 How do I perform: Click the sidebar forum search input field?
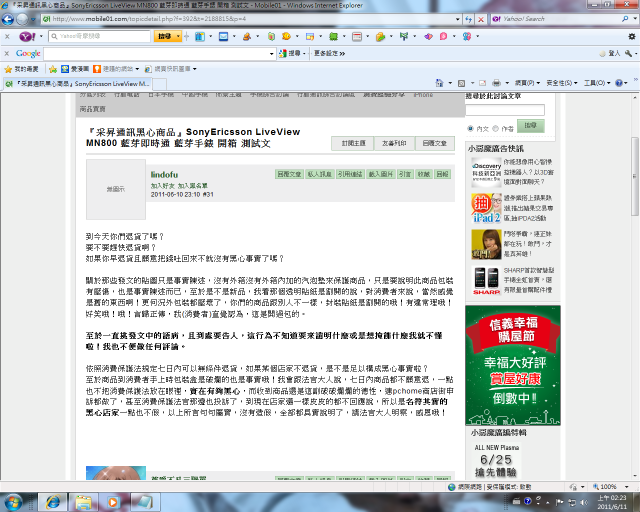[505, 110]
